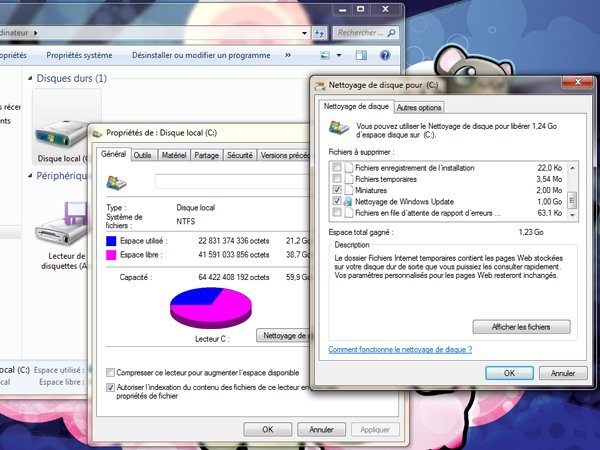Click Désinstaller ou modifier un programme
The height and width of the screenshot is (450, 600).
pyautogui.click(x=201, y=55)
